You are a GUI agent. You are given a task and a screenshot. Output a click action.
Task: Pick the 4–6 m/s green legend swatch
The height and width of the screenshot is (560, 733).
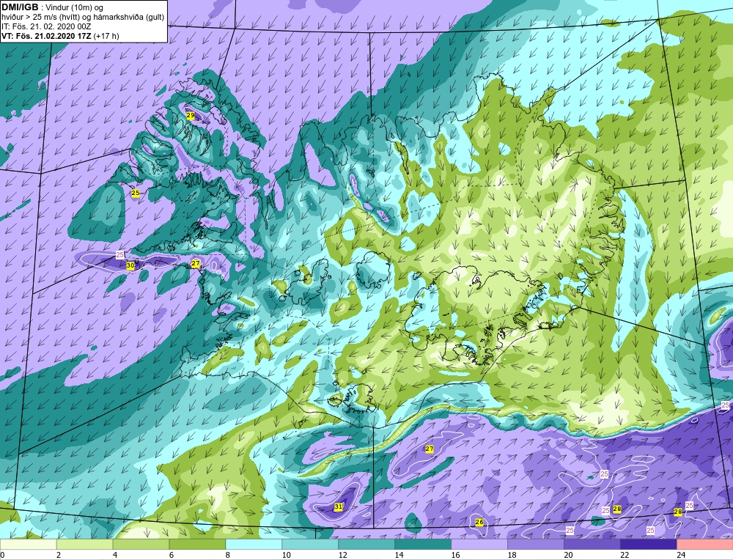141,545
